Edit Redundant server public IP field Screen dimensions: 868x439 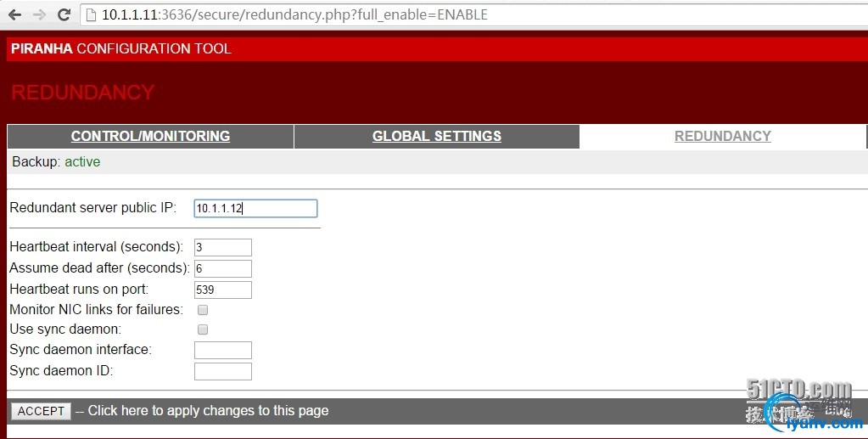(x=255, y=208)
